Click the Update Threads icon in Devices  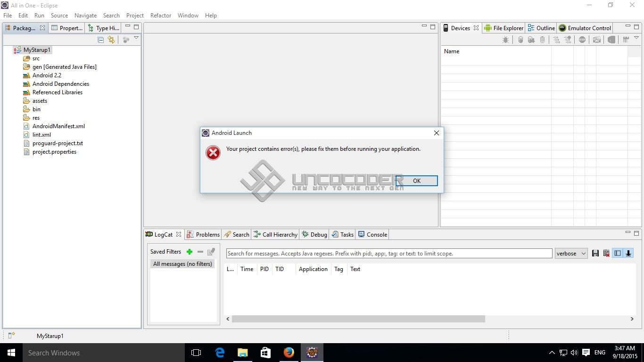[557, 40]
